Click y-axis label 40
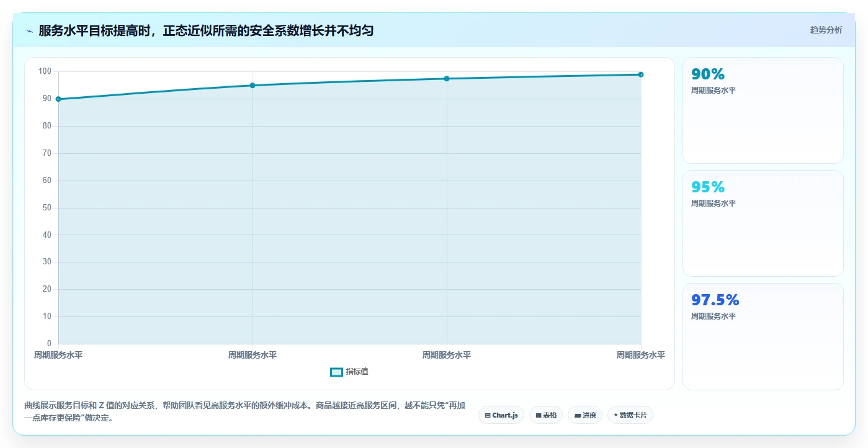Screen dimensions: 868x448 point(47,235)
